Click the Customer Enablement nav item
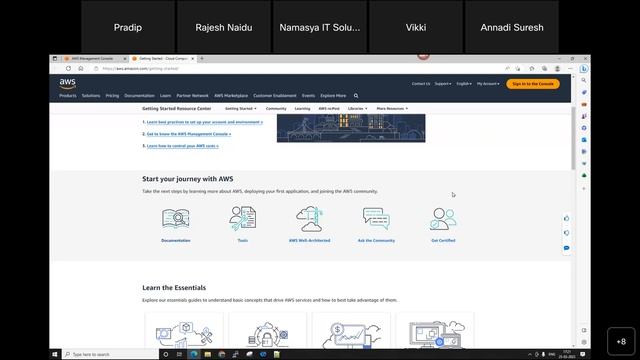640x360 pixels. point(275,96)
